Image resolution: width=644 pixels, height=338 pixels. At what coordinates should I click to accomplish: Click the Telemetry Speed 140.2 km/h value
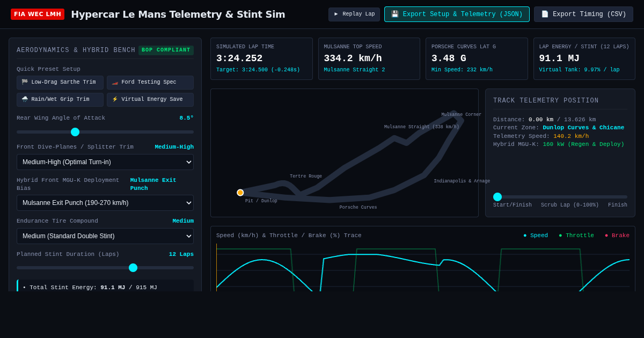point(571,136)
